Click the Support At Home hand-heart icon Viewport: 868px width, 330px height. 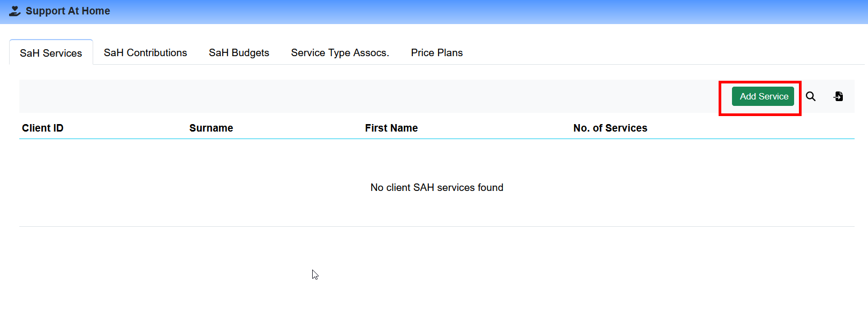tap(15, 11)
